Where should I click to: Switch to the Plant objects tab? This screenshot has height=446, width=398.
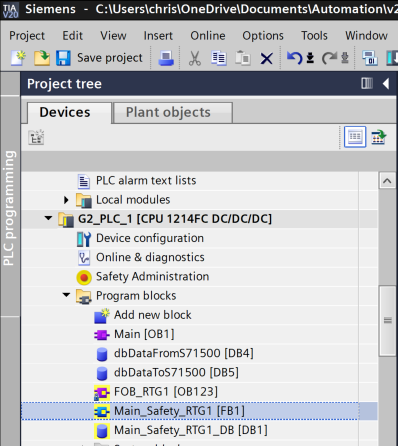[173, 113]
